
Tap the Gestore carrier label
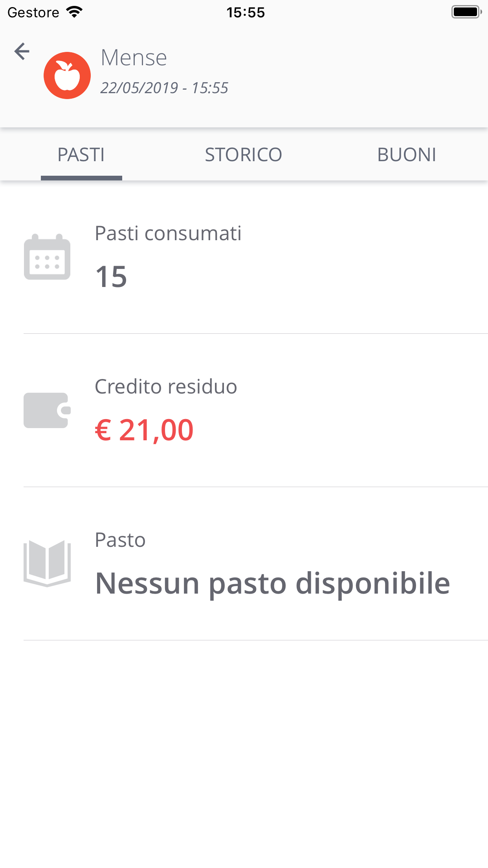33,13
